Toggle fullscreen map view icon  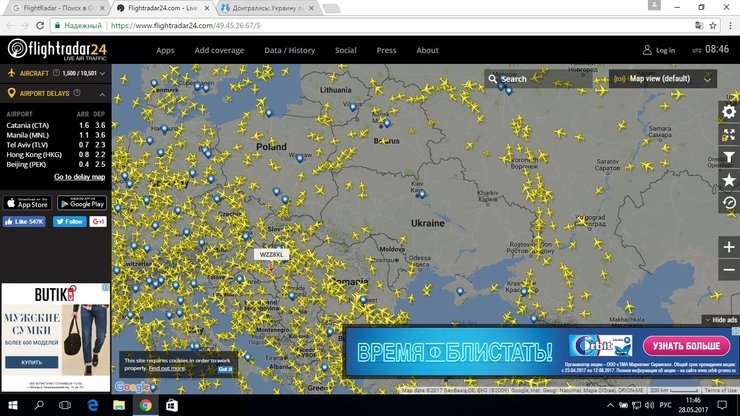[728, 134]
